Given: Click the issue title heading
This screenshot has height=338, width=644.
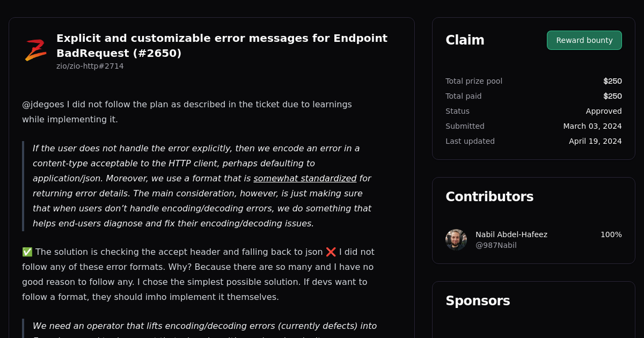Looking at the screenshot, I should tap(222, 46).
